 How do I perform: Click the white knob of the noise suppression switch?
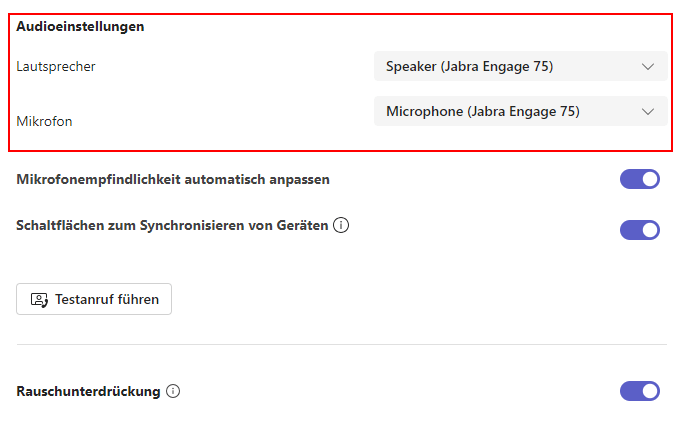[x=650, y=391]
